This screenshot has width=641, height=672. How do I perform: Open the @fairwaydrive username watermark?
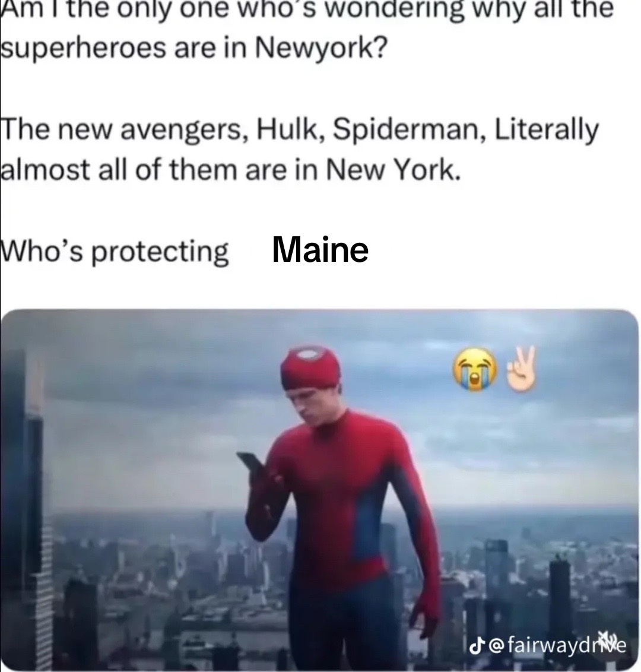click(557, 645)
